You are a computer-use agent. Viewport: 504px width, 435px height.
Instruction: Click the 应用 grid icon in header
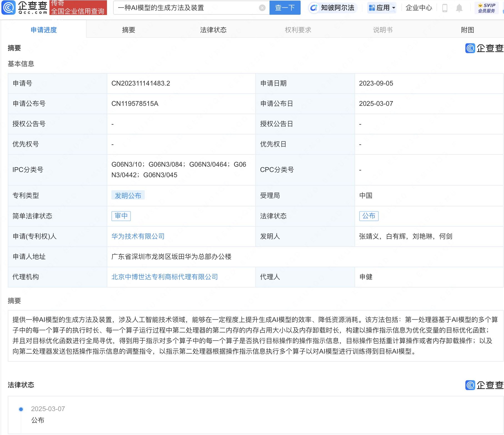pyautogui.click(x=371, y=8)
